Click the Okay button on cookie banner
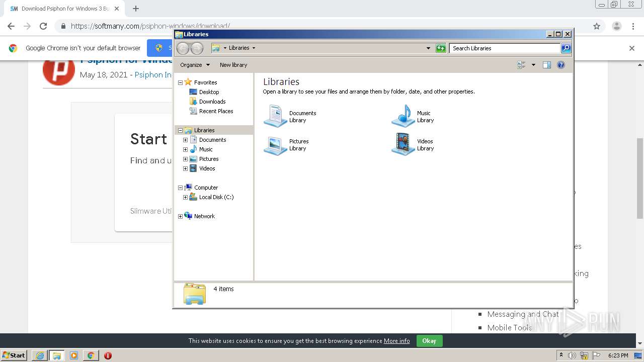 point(429,341)
